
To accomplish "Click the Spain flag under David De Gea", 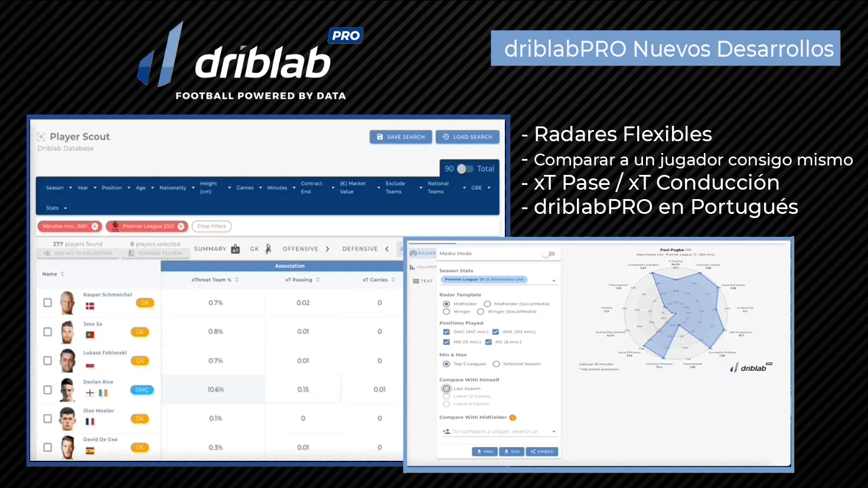I will (x=90, y=451).
